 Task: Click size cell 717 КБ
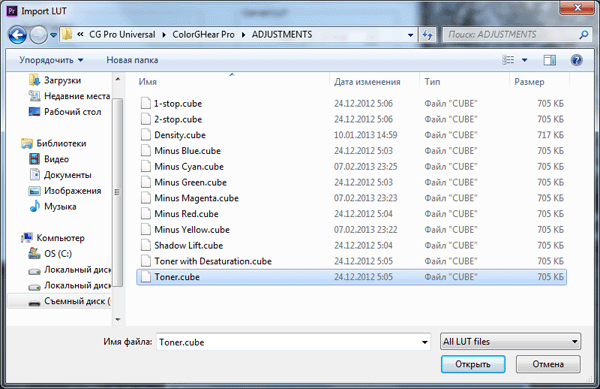point(550,135)
